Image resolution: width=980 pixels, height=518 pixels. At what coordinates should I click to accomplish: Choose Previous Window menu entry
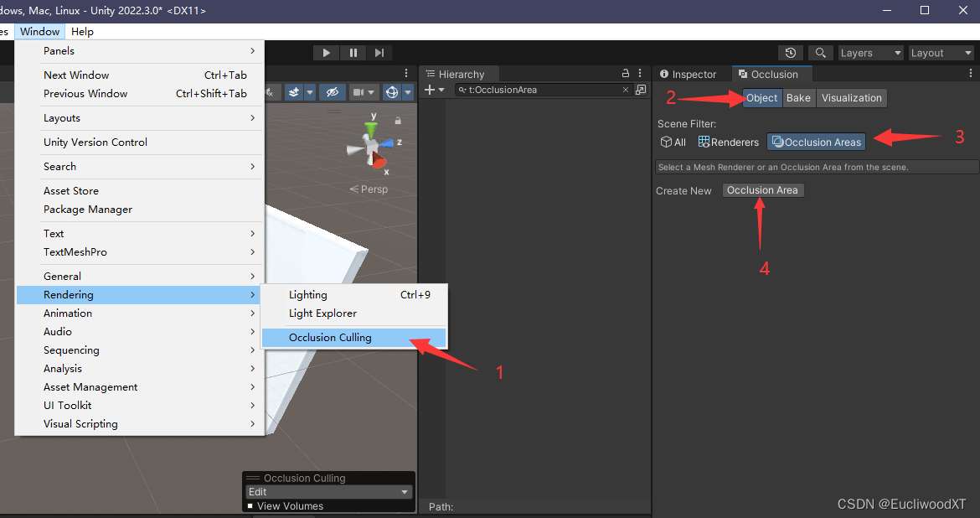[x=141, y=94]
